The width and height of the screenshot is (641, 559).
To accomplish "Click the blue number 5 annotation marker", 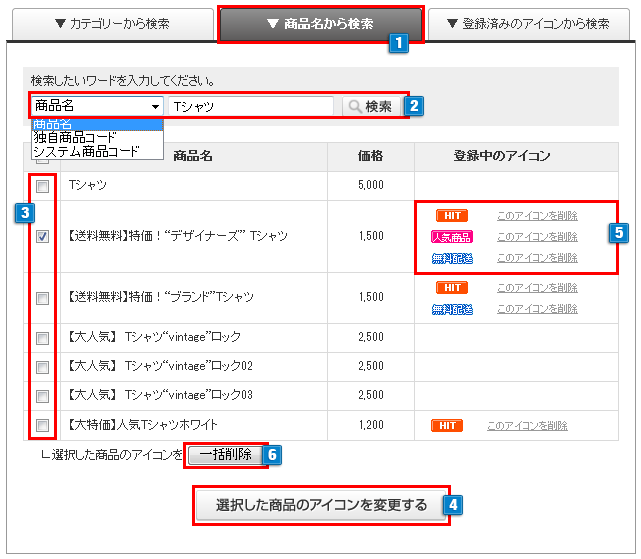I will click(619, 232).
